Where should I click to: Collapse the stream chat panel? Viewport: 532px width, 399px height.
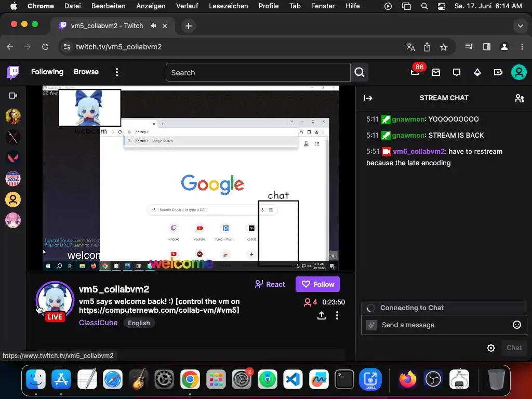[368, 98]
